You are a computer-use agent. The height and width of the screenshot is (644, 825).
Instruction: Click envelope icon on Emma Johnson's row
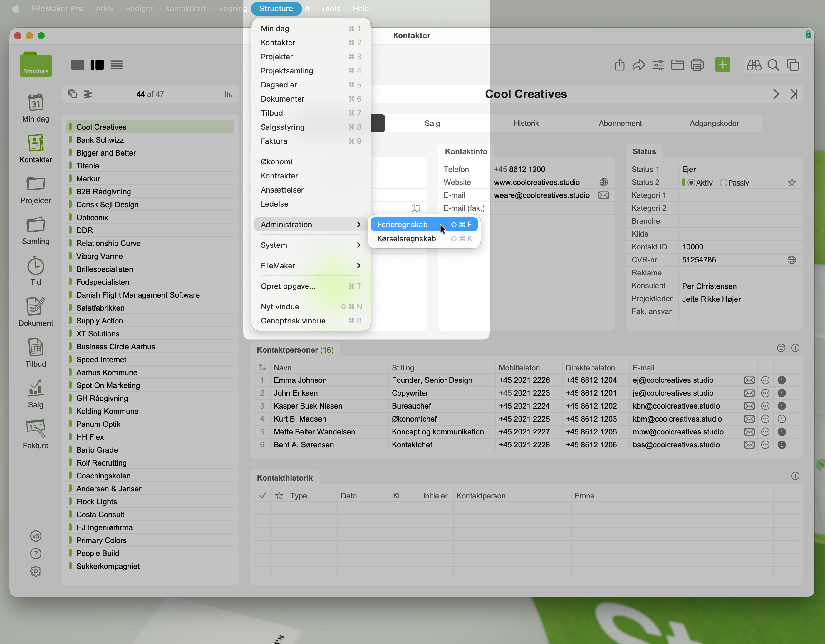[749, 380]
